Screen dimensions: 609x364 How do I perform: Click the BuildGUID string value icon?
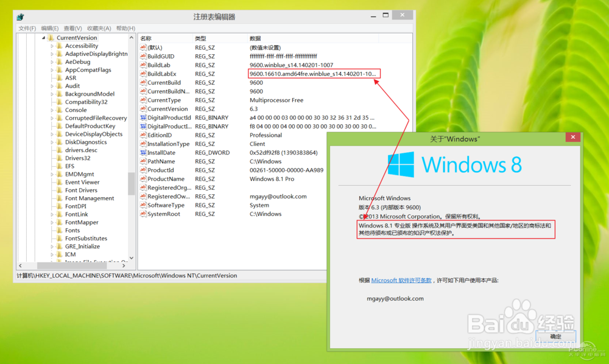click(x=143, y=56)
